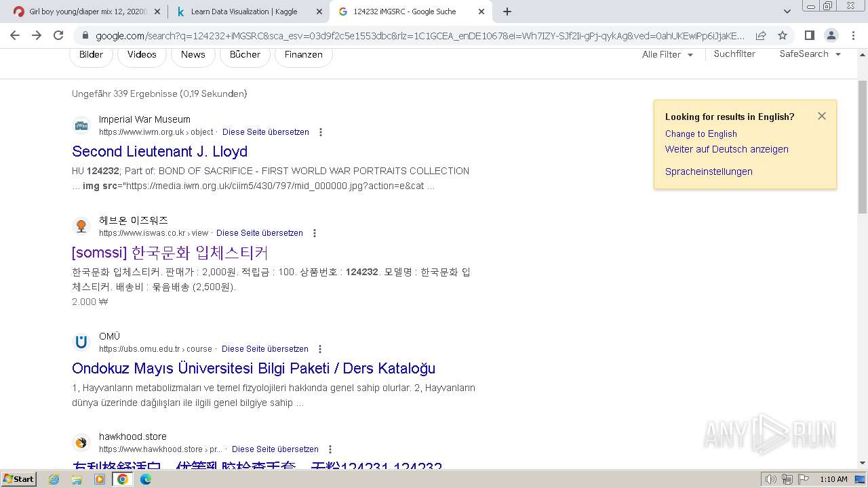The width and height of the screenshot is (868, 488).
Task: Translate the OMÜ result page
Action: (264, 349)
